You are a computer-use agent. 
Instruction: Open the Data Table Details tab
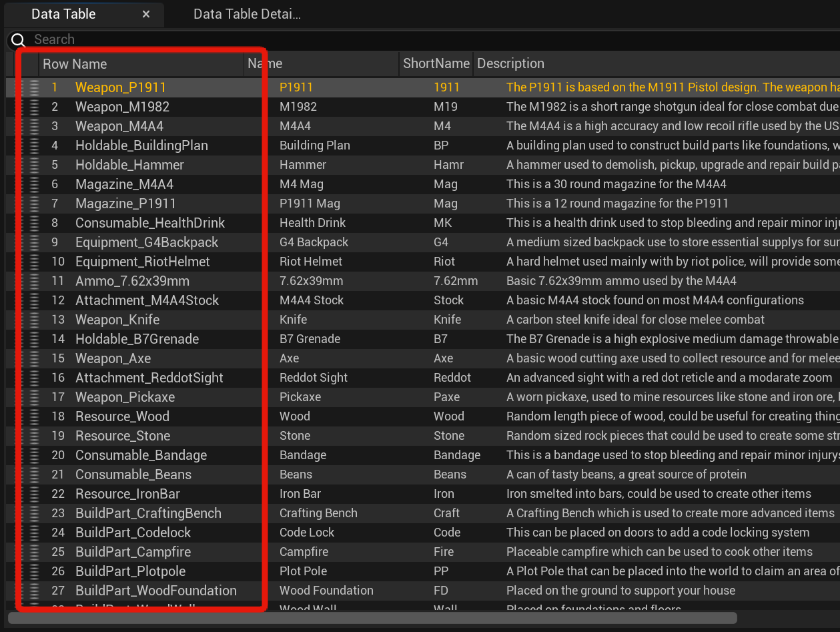[x=247, y=14]
